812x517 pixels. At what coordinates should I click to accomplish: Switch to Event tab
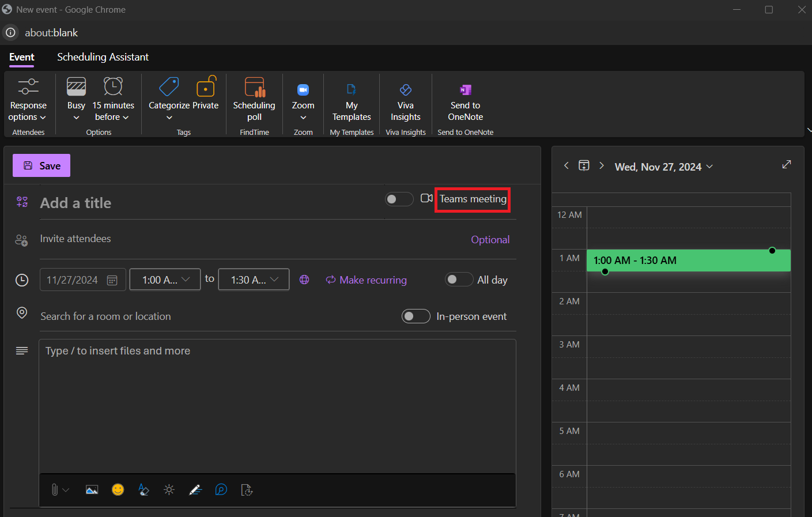point(22,57)
